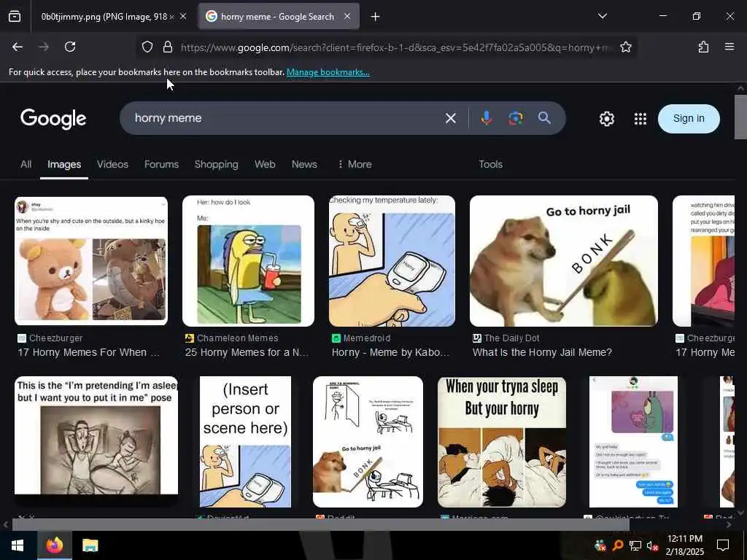Open '17 Horny Memes For When' link
Screen dimensions: 747x560
point(88,352)
